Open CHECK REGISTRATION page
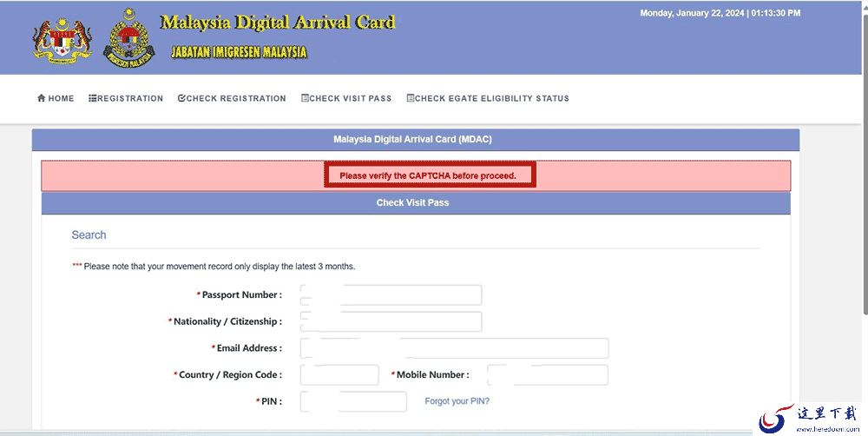This screenshot has width=868, height=436. (232, 98)
